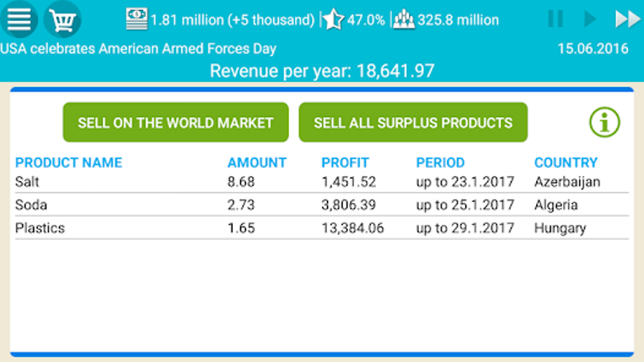Click the Product Name column header

(68, 162)
